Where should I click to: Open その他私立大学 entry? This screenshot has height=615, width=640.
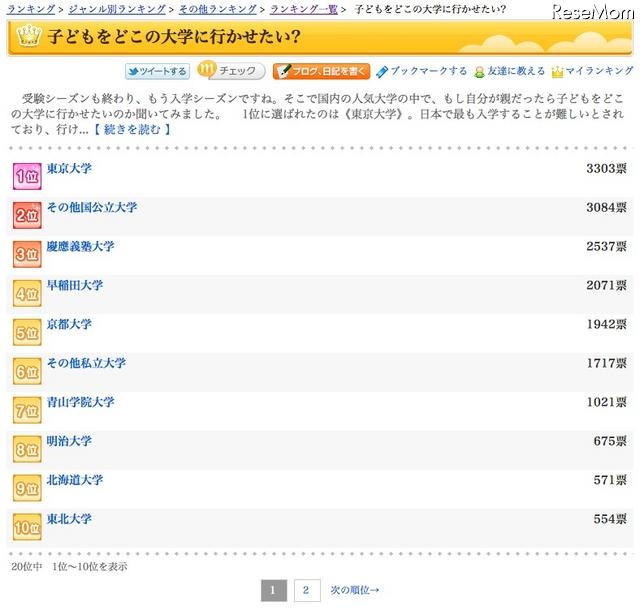click(x=86, y=363)
